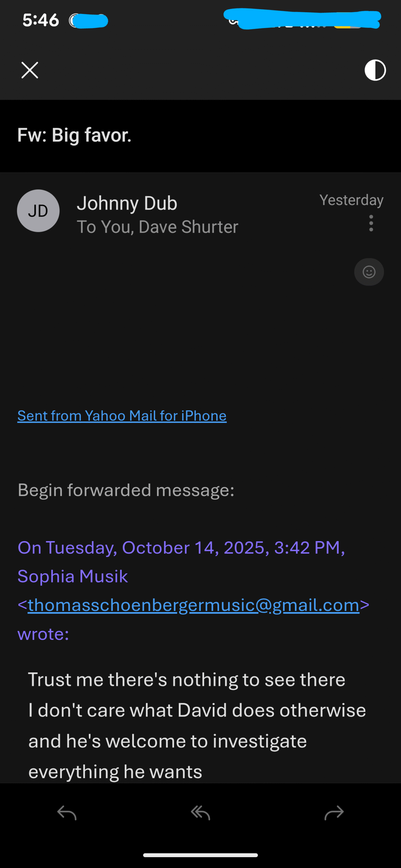
Task: Tap the home indicator bar
Action: pyautogui.click(x=200, y=855)
